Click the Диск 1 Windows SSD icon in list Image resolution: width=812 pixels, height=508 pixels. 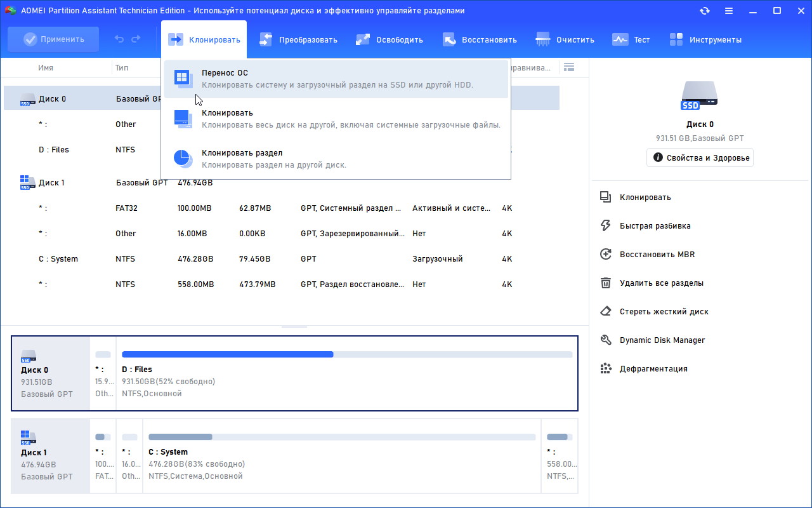[x=28, y=183]
